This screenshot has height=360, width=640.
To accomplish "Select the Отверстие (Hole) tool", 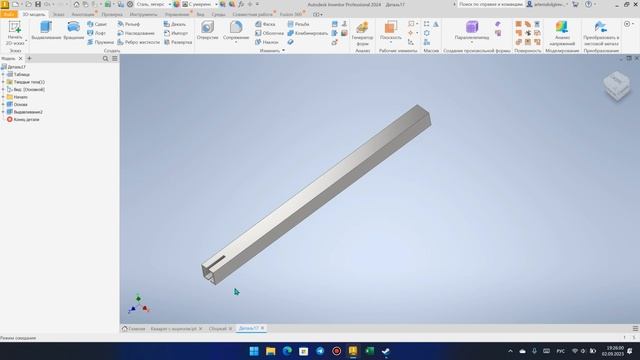I will click(x=207, y=31).
